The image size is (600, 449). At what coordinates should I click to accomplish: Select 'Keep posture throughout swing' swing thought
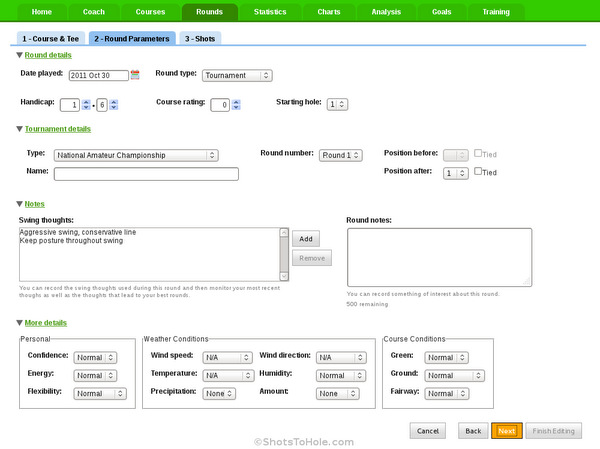72,240
